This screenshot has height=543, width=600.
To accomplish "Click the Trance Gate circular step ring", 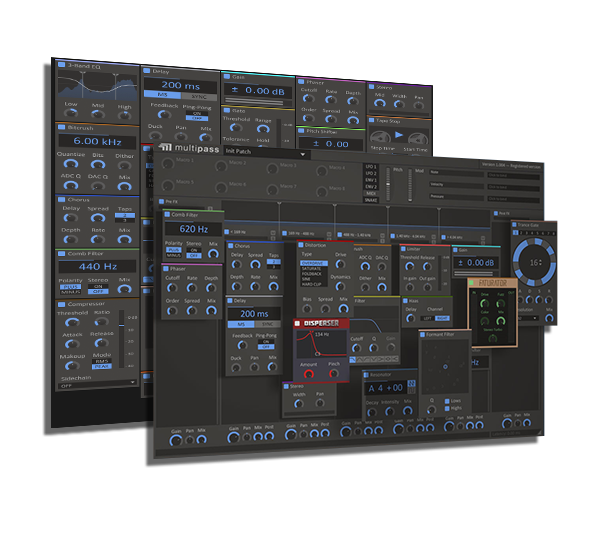I will [534, 262].
